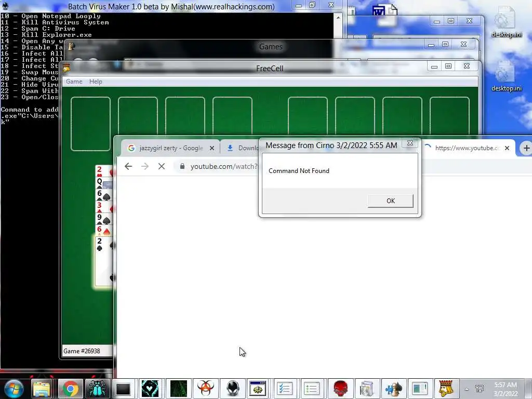The image size is (532, 399).
Task: Click the teal beetle bug taskbar icon
Action: pyautogui.click(x=97, y=389)
